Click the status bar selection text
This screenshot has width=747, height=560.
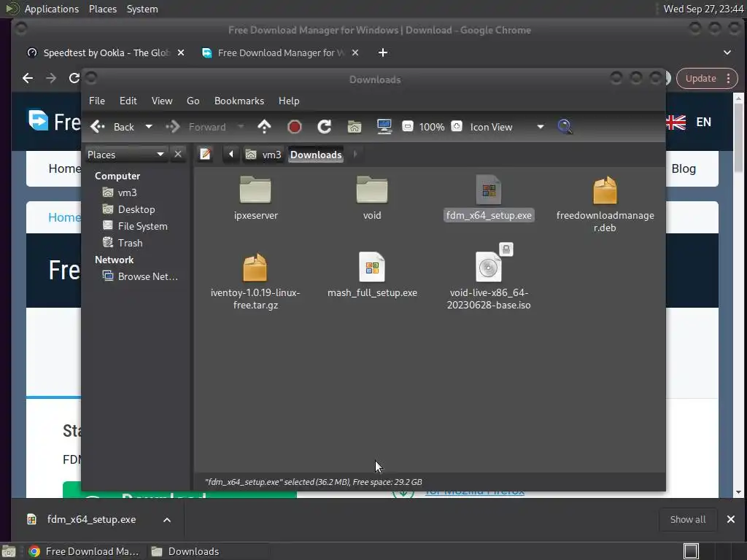point(313,482)
